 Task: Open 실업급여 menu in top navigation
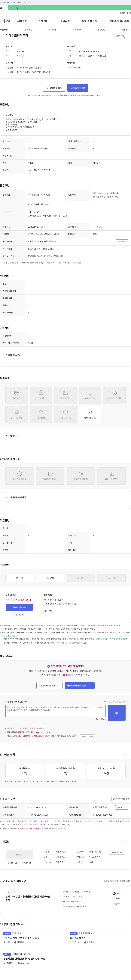click(65, 21)
